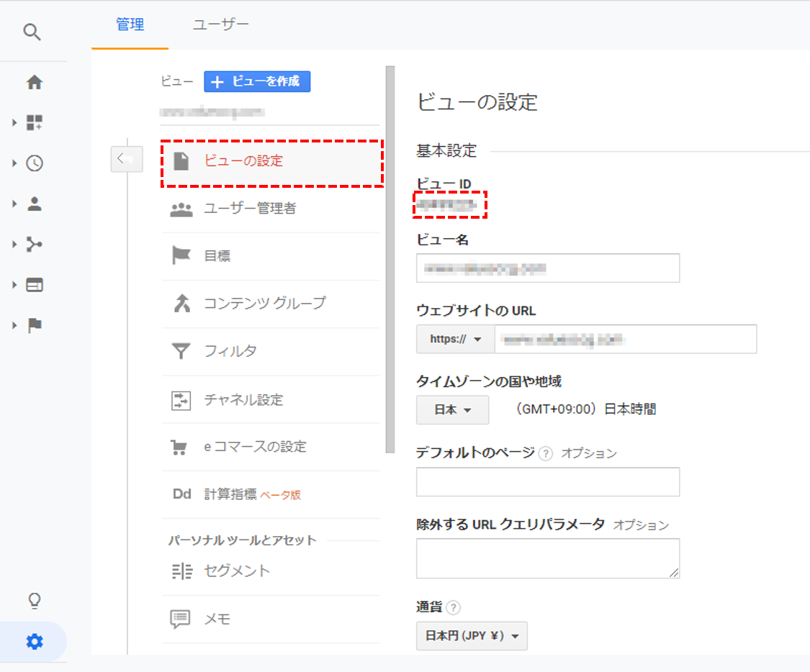Click the ビューを作成 button
810x672 pixels.
point(256,81)
